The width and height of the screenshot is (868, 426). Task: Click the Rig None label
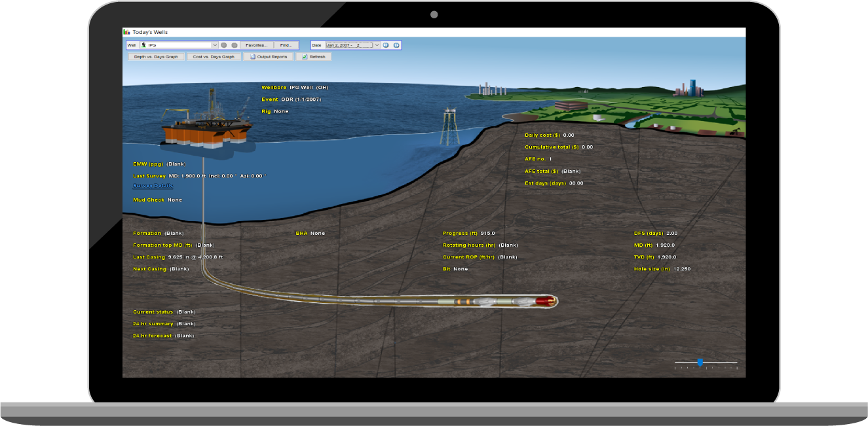click(274, 111)
